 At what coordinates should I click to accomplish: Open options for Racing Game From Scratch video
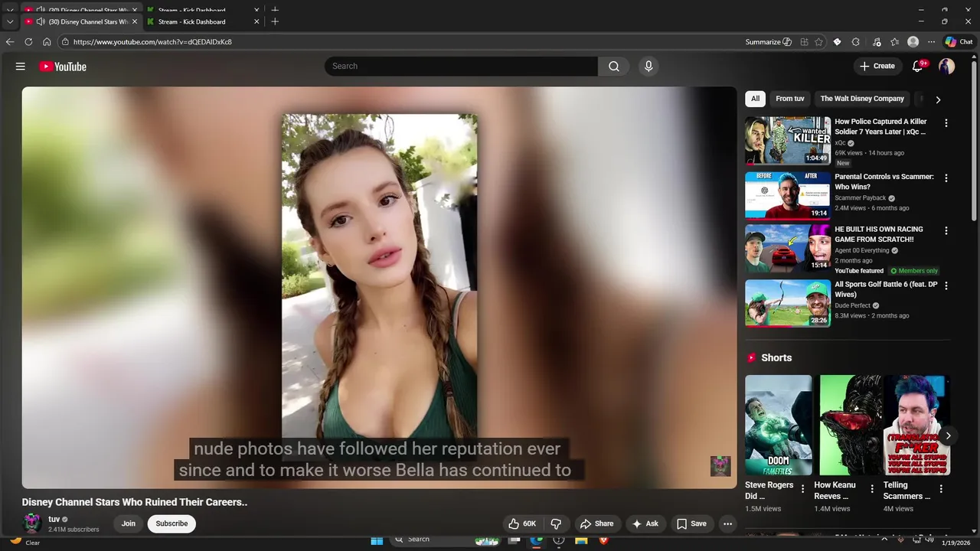[946, 230]
